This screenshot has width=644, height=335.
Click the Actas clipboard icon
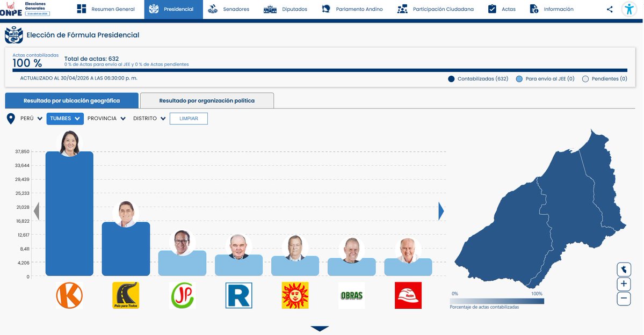492,9
